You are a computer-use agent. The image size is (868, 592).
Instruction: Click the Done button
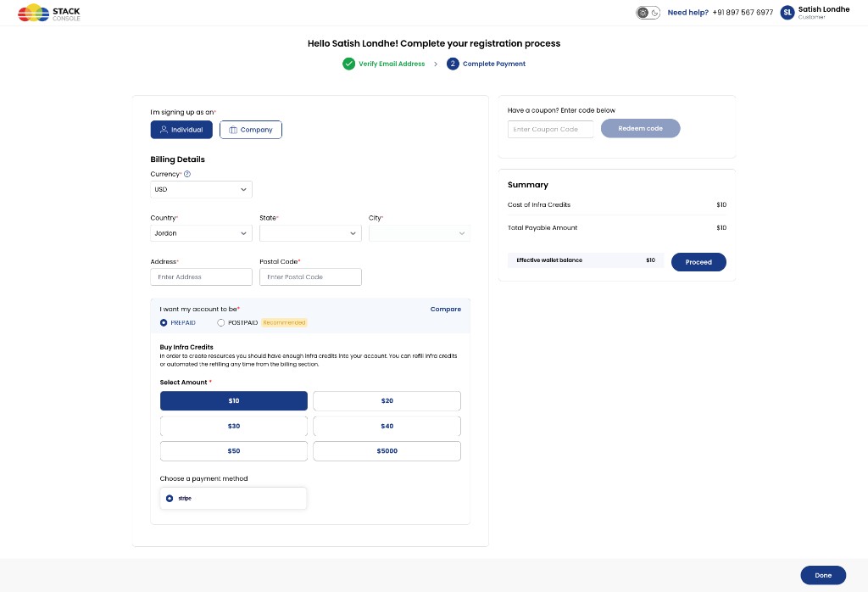tap(823, 575)
